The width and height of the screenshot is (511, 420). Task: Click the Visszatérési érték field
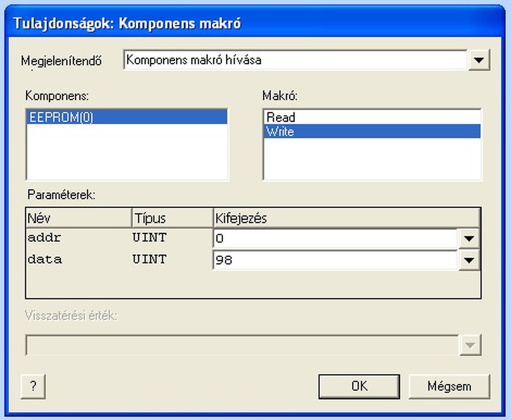pyautogui.click(x=242, y=345)
